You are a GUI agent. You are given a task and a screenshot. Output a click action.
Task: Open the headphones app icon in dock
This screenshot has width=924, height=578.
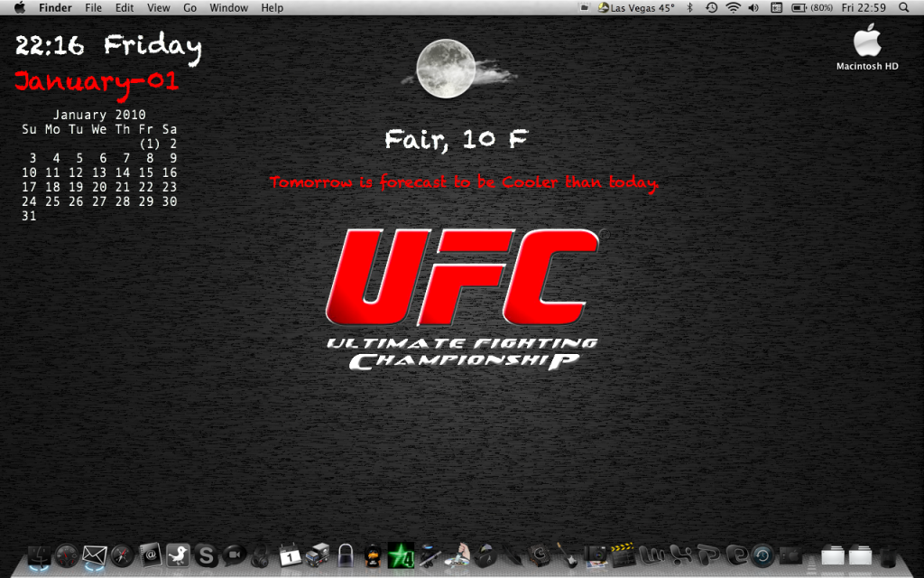pyautogui.click(x=260, y=556)
